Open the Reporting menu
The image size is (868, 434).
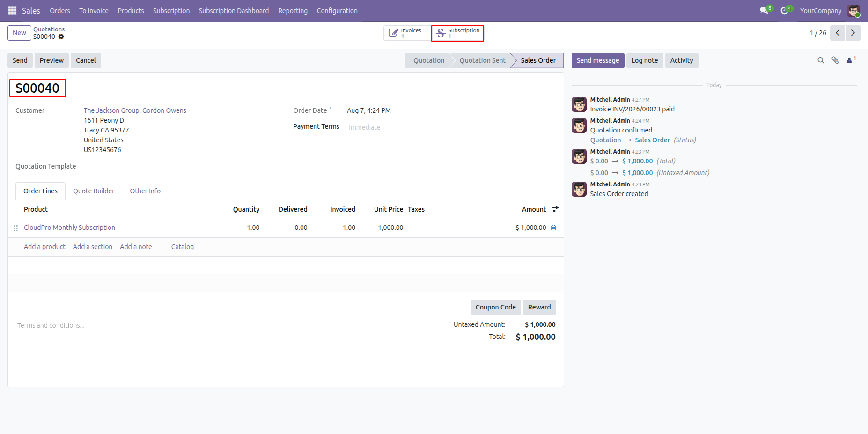293,10
